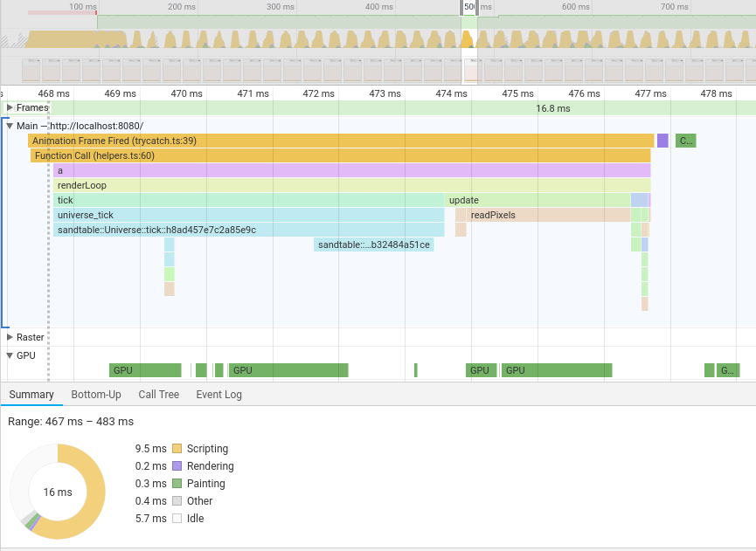Select the small purple rendering block
756x551 pixels.
tap(662, 141)
